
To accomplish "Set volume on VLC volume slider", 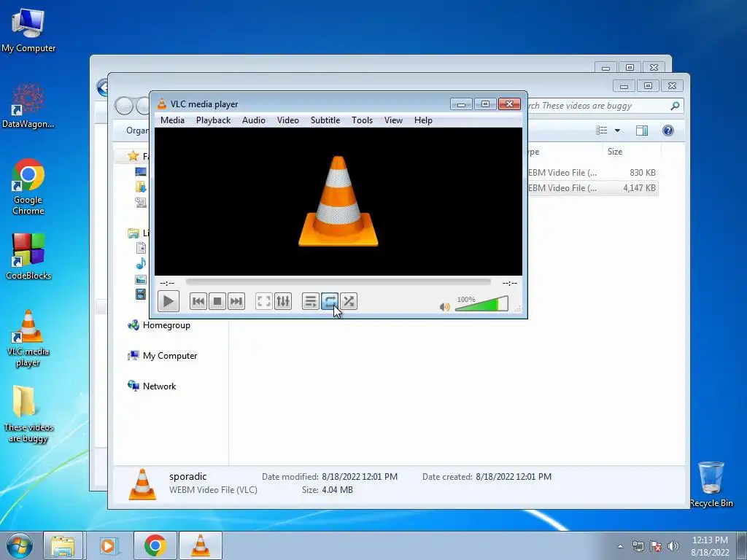I will pyautogui.click(x=481, y=303).
